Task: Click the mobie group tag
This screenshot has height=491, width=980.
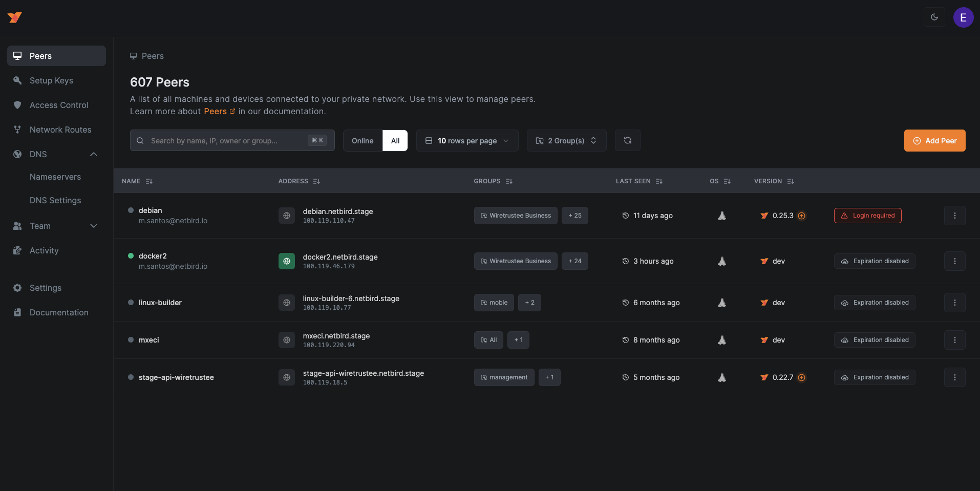Action: [494, 303]
